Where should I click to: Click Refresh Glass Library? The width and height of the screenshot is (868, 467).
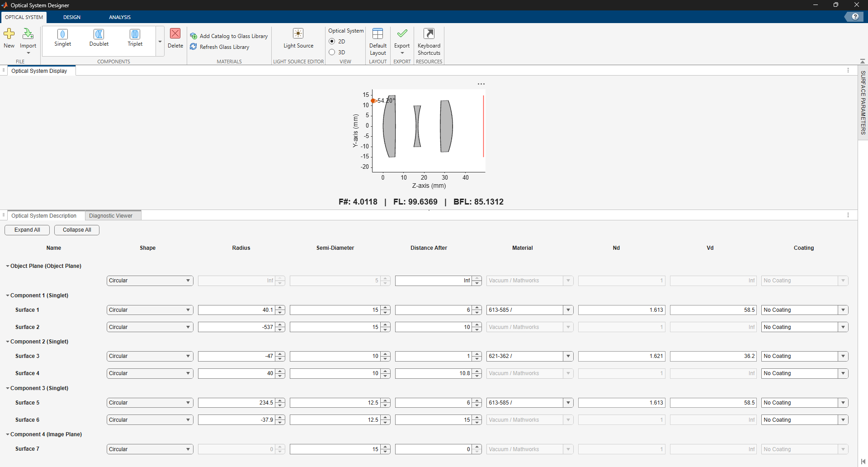point(220,47)
